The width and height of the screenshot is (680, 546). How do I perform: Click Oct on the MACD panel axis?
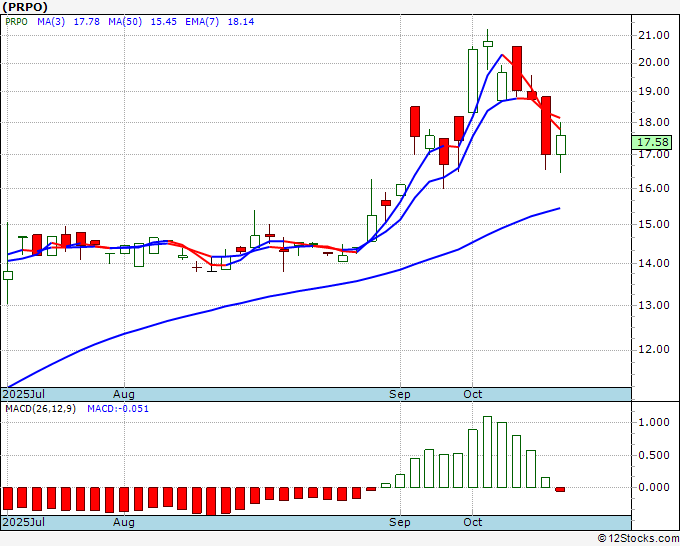[x=472, y=522]
